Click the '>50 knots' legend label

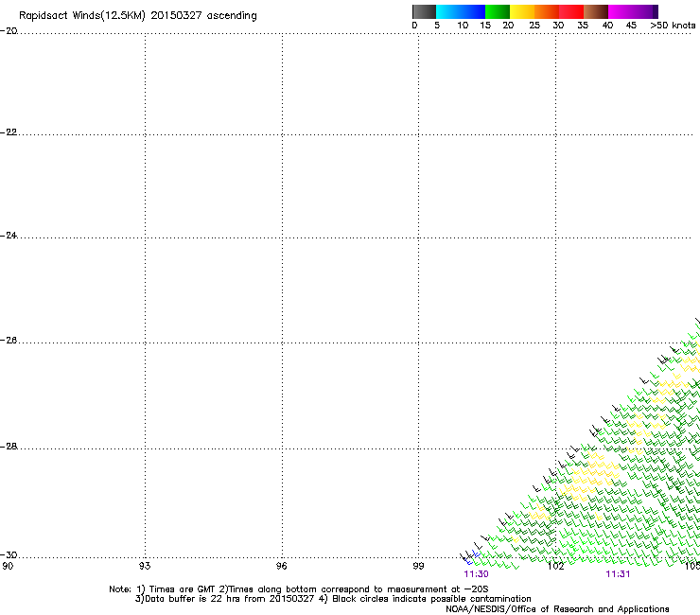(x=673, y=26)
